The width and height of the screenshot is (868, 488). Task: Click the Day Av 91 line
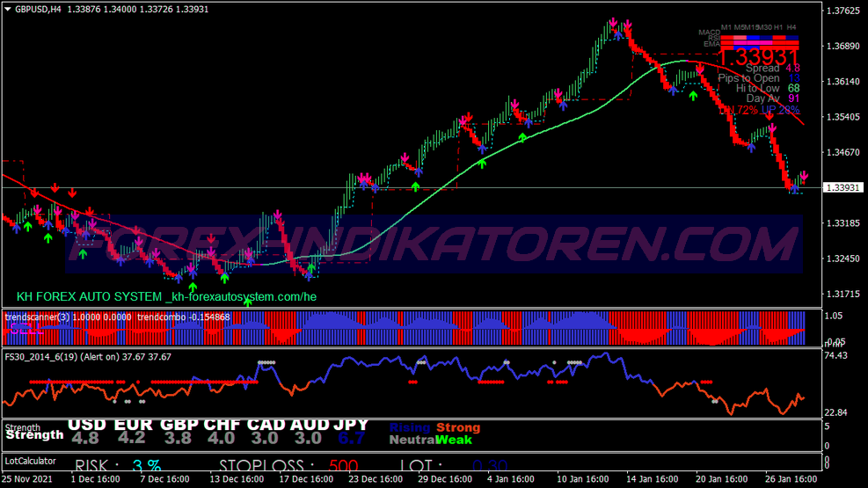[773, 98]
